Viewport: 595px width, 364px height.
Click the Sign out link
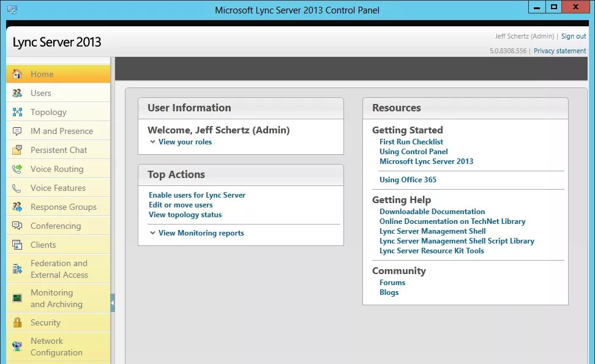click(x=574, y=36)
